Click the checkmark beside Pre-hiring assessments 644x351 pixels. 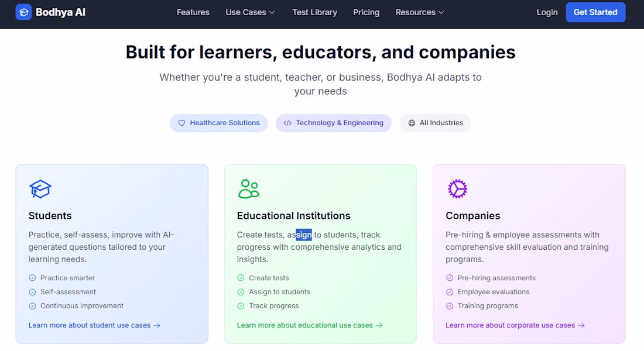(x=450, y=278)
